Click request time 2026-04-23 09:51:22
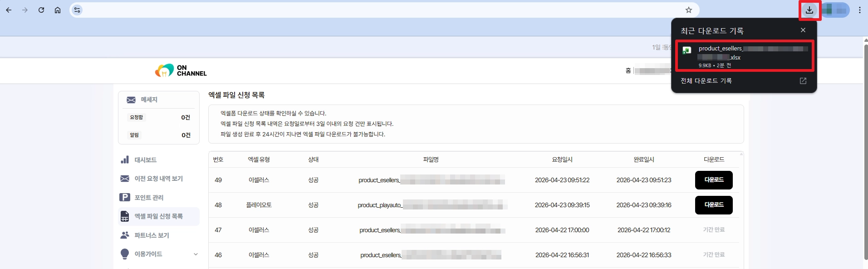 (562, 180)
